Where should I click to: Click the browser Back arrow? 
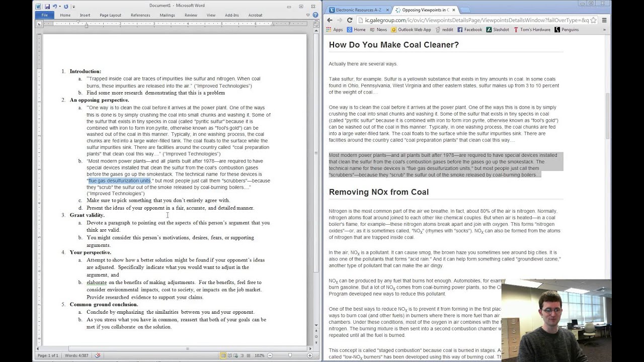point(330,20)
